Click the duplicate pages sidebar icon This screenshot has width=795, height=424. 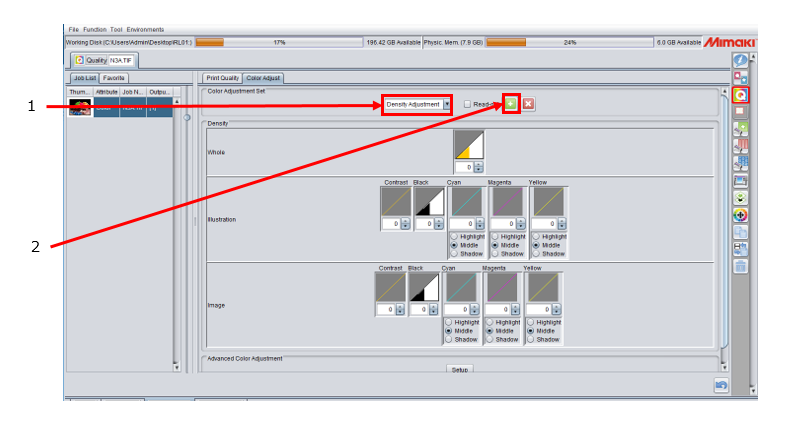click(740, 232)
